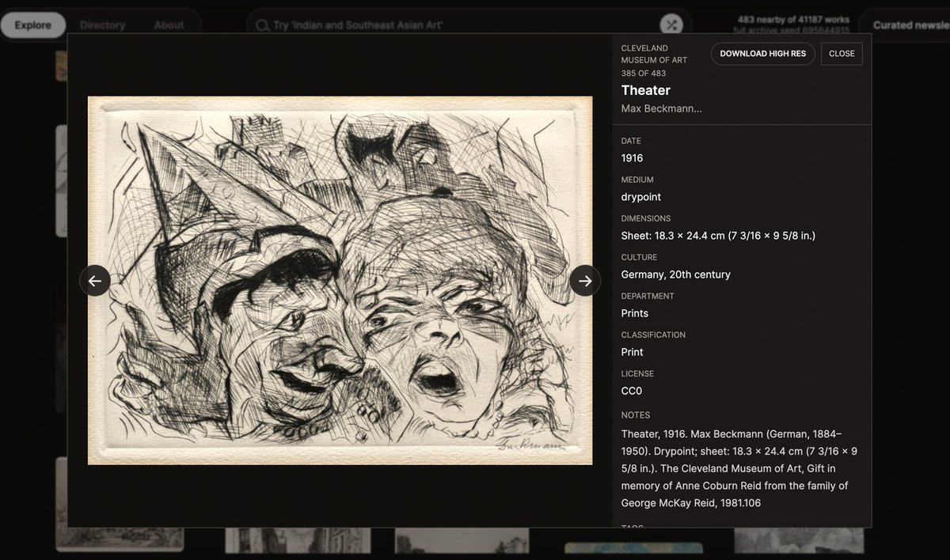
Task: Select the dimensions value text
Action: click(x=718, y=236)
